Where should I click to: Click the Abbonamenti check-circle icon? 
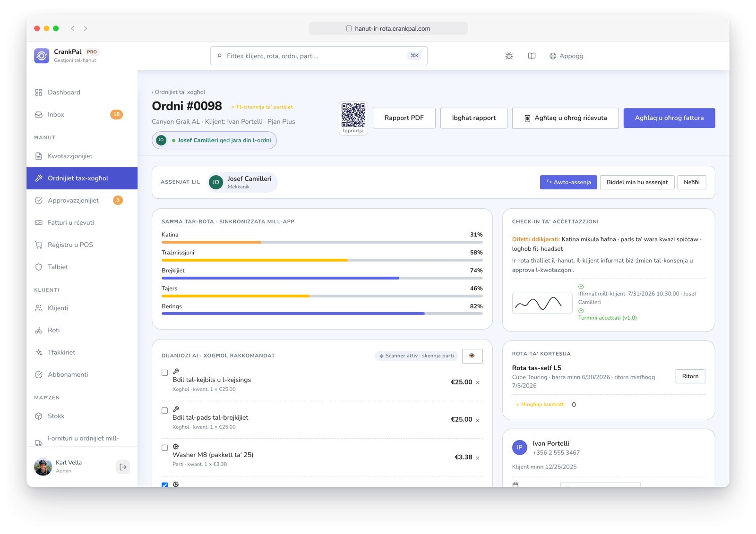point(39,374)
